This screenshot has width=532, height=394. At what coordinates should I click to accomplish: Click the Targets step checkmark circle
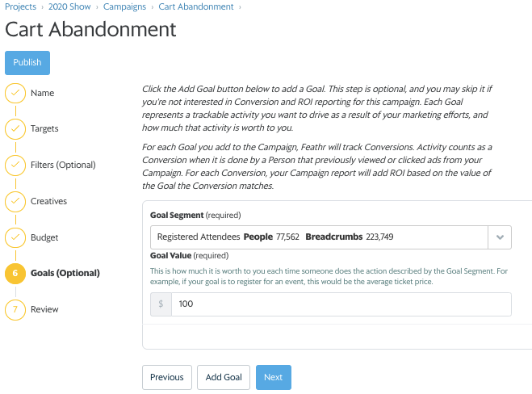tap(15, 129)
